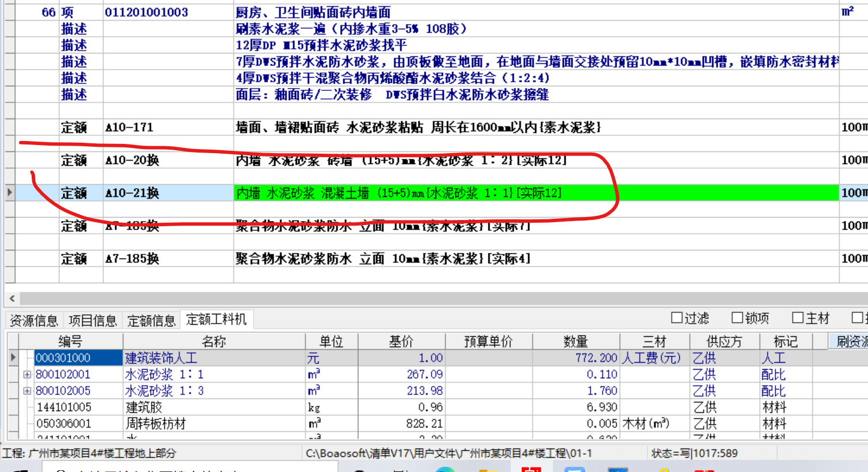Click the 名称 column header

pos(214,341)
